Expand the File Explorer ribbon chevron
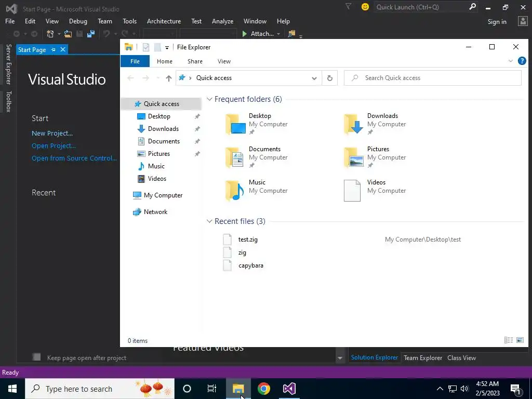Image resolution: width=532 pixels, height=399 pixels. point(510,61)
